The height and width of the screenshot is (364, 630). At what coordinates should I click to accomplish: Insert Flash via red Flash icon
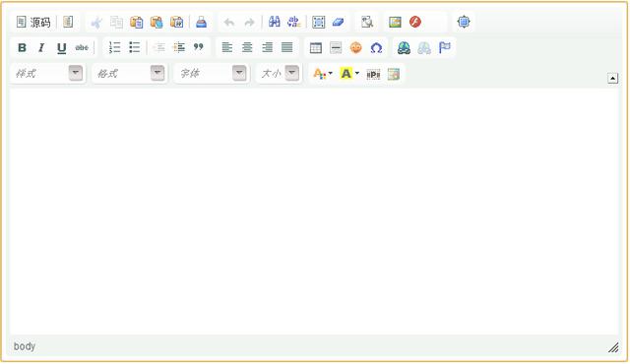pos(415,22)
